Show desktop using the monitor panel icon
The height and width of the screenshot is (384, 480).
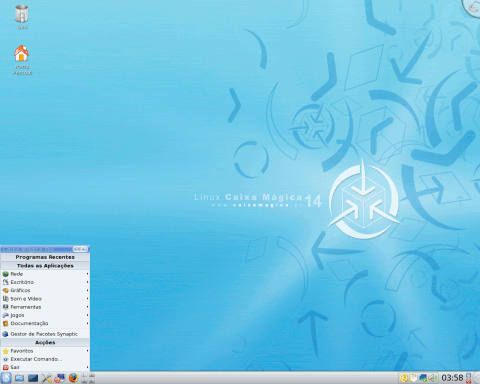point(19,378)
